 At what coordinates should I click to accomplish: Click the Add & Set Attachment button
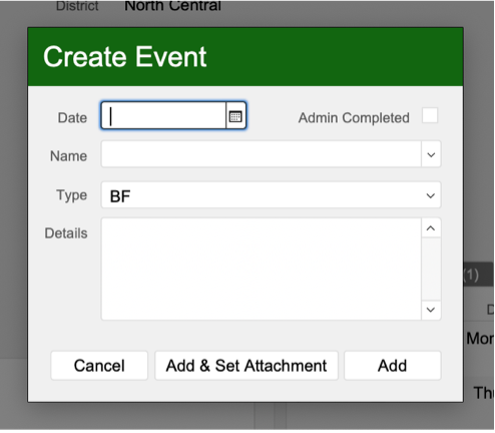tap(246, 366)
